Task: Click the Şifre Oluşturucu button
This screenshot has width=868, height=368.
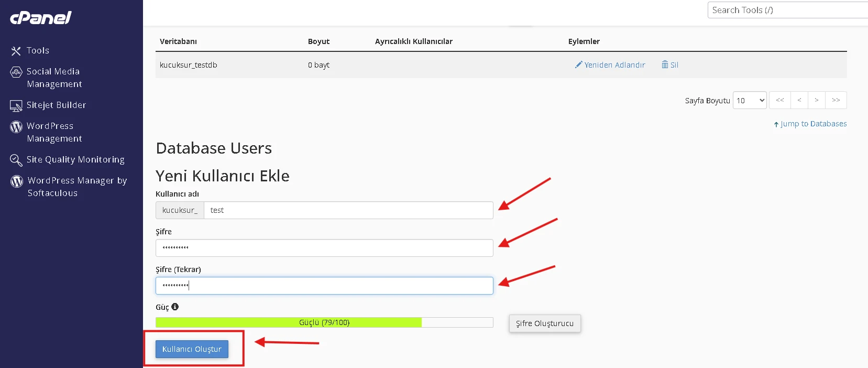Action: (545, 323)
